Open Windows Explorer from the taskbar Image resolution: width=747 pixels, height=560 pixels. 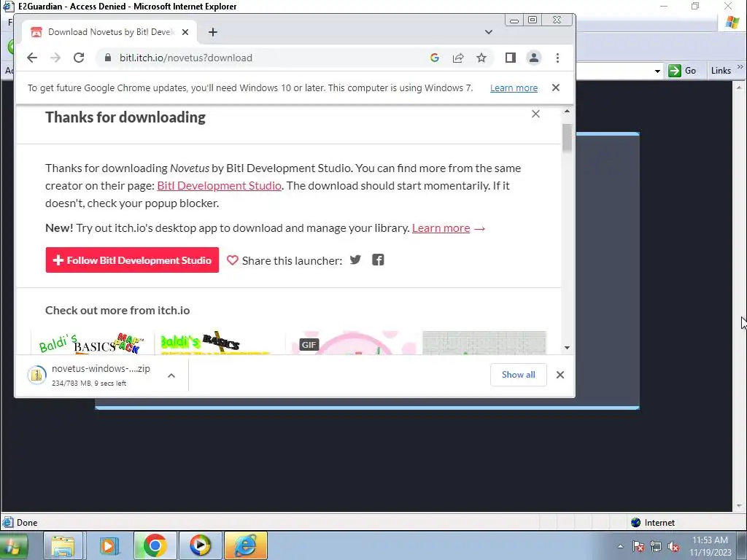63,545
